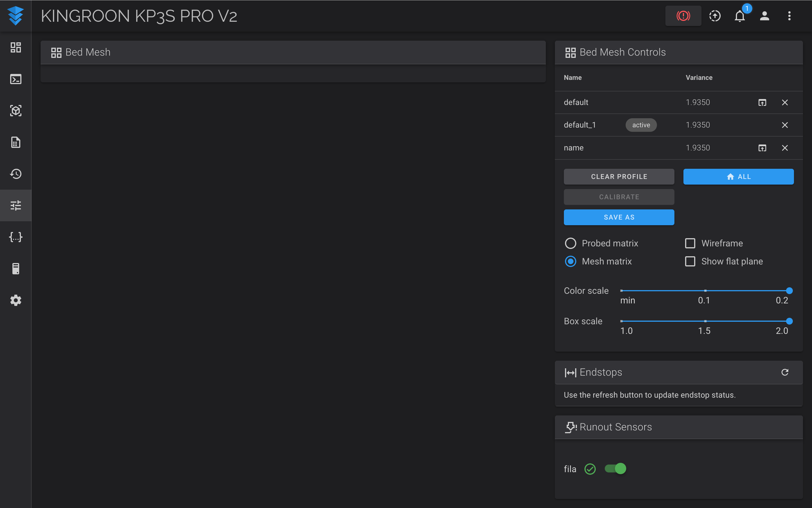
Task: Open the Jobs file list sidebar icon
Action: point(16,142)
